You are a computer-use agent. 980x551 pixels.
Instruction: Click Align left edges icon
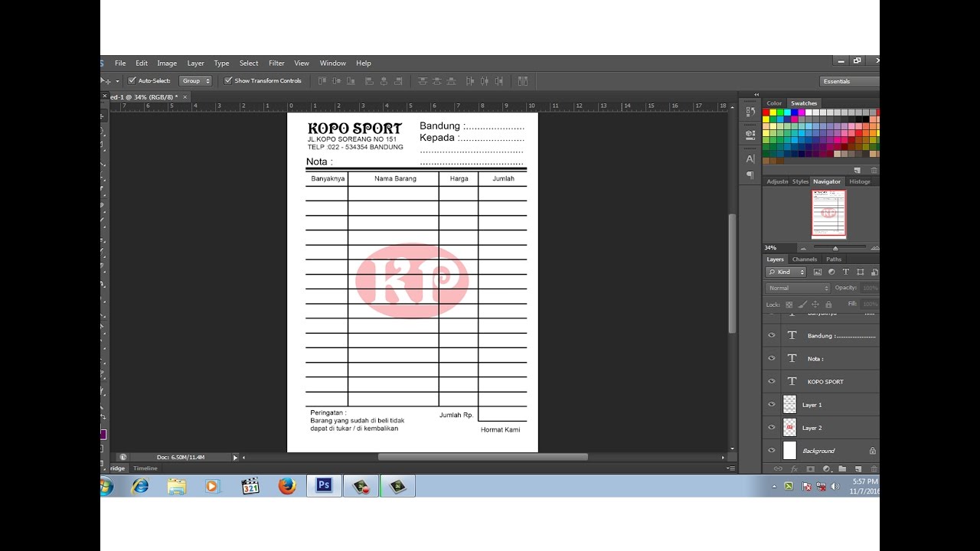[x=369, y=80]
